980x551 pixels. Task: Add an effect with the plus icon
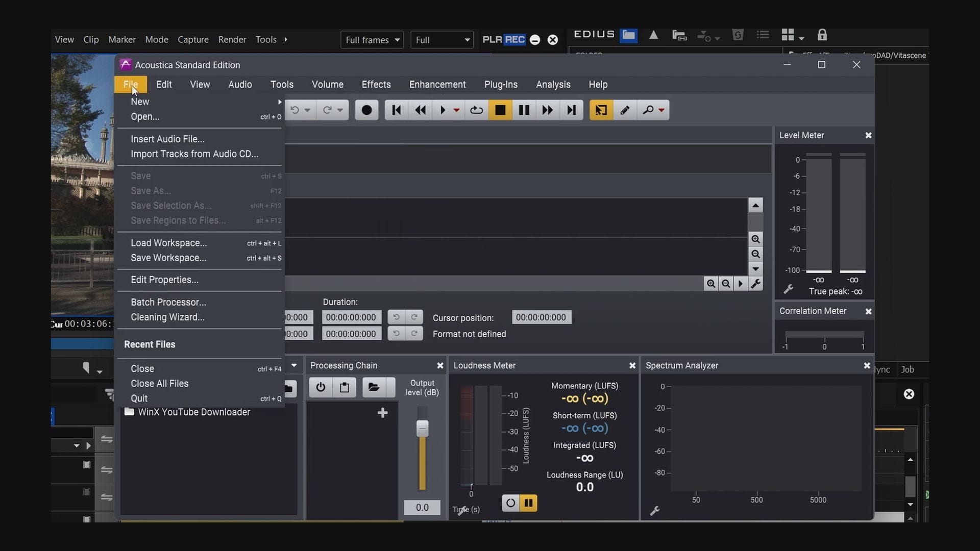click(x=382, y=413)
